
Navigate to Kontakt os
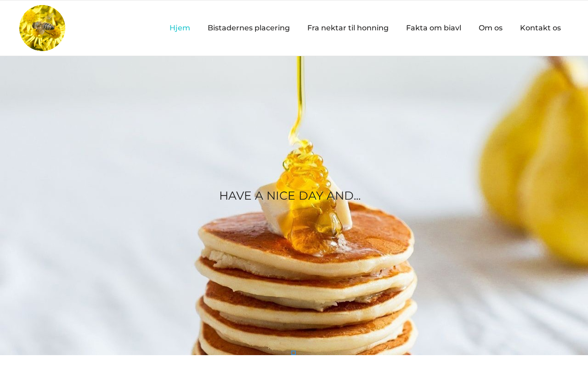(540, 28)
